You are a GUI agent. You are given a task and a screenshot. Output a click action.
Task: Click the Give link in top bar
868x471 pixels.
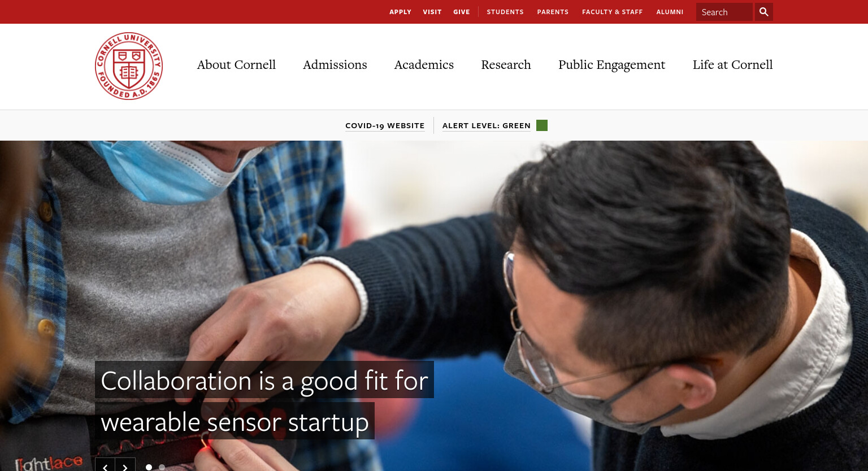pyautogui.click(x=462, y=12)
